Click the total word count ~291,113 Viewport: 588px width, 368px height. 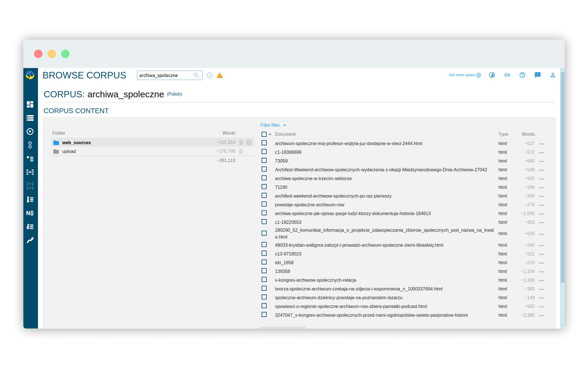[226, 160]
